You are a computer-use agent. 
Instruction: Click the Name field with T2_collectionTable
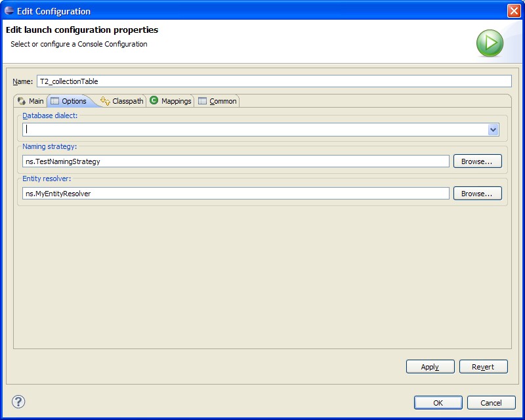[274, 81]
